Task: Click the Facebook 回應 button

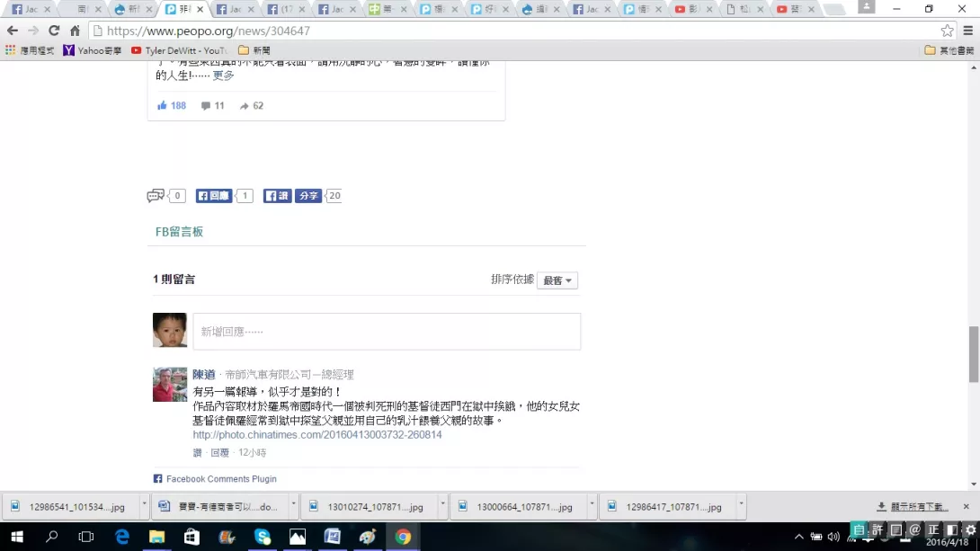Action: (x=214, y=196)
